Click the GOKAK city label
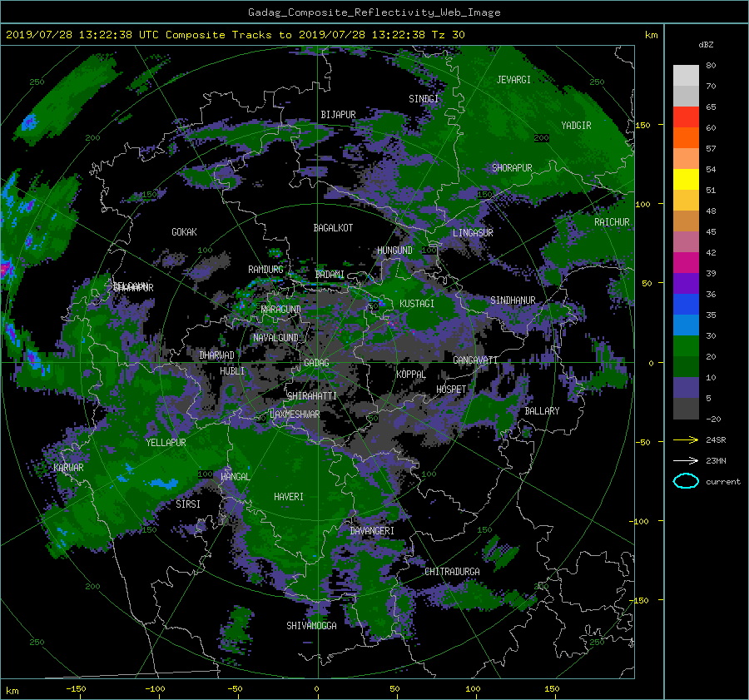The image size is (749, 700). pos(185,232)
